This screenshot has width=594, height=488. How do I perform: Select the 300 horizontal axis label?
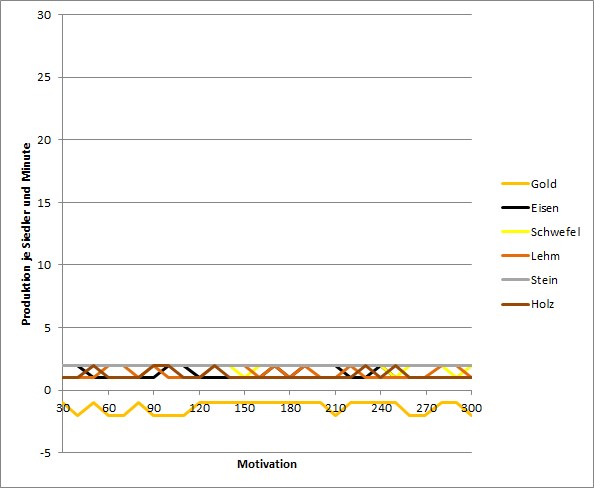472,408
